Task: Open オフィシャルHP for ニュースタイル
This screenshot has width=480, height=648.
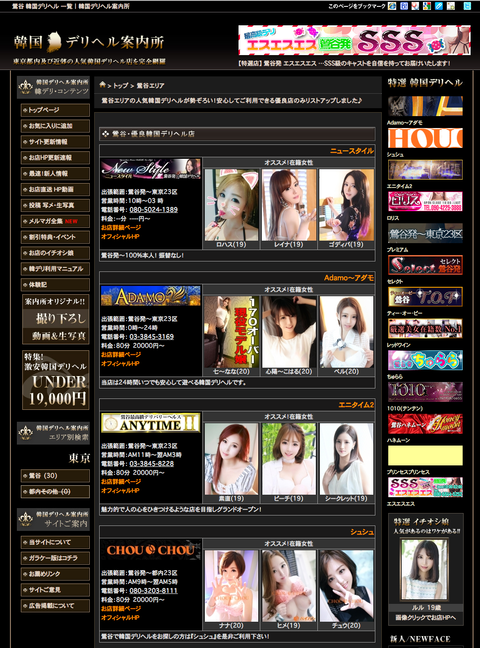Action: click(x=120, y=237)
